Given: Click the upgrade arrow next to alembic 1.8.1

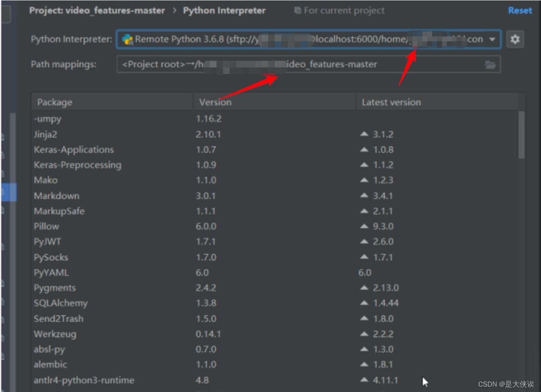Looking at the screenshot, I should pyautogui.click(x=364, y=364).
